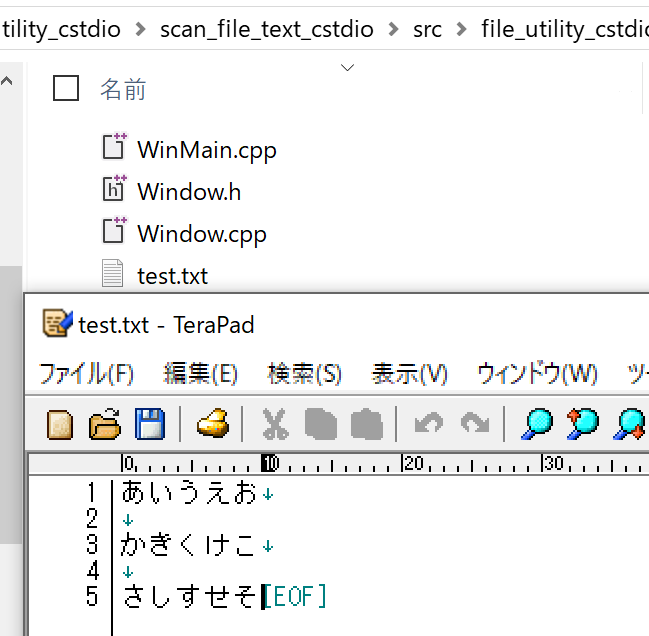This screenshot has width=649, height=636.
Task: Toggle the select-all checkbox beside 名前
Action: [66, 88]
